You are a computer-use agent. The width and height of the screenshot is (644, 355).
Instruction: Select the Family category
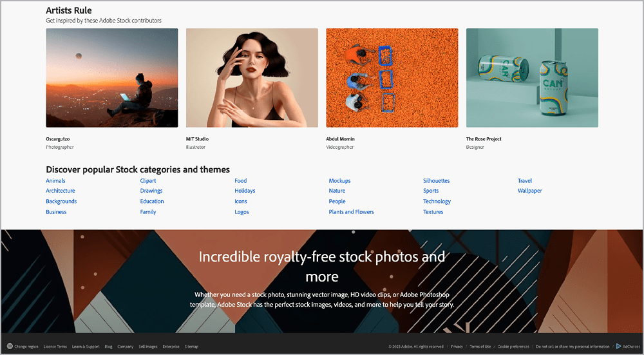[x=148, y=212]
